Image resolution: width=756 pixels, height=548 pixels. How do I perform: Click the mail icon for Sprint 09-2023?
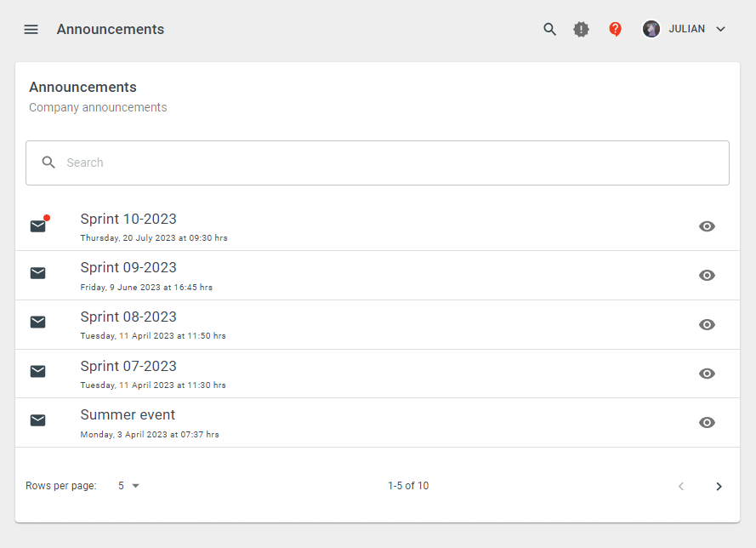38,273
